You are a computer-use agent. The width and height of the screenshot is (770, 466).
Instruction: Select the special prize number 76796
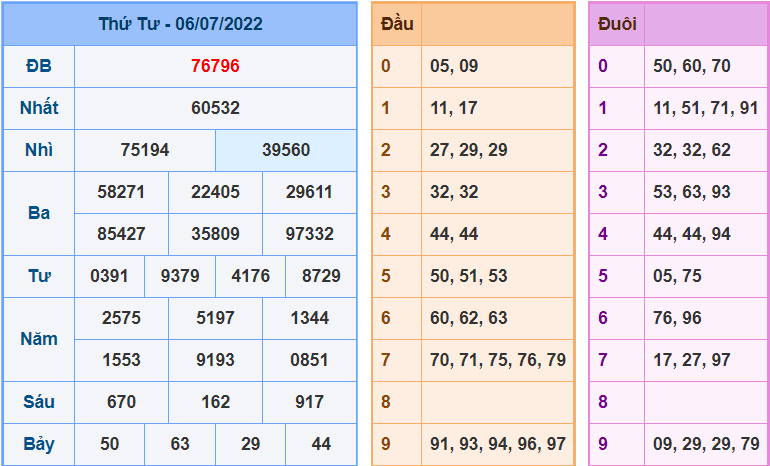215,66
